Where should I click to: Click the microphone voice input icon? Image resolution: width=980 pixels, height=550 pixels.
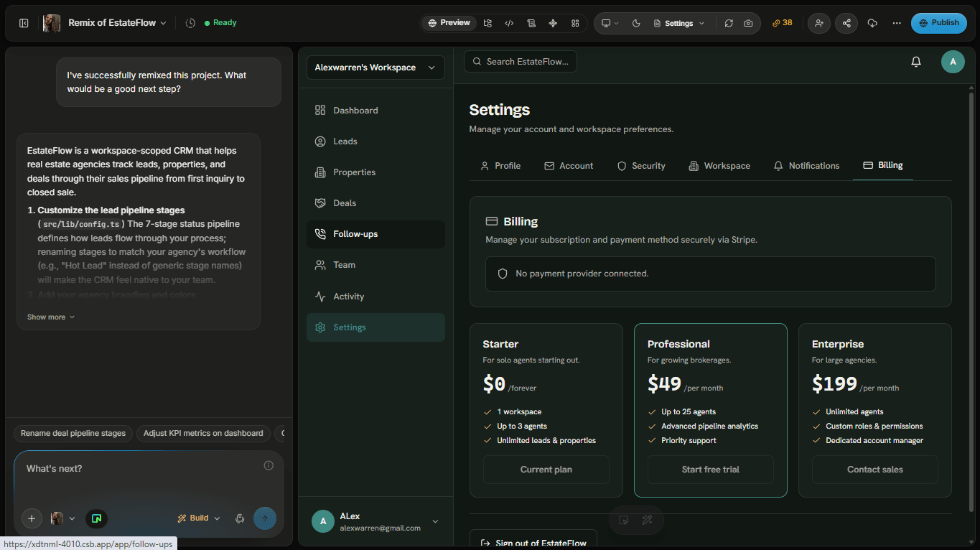(x=241, y=518)
